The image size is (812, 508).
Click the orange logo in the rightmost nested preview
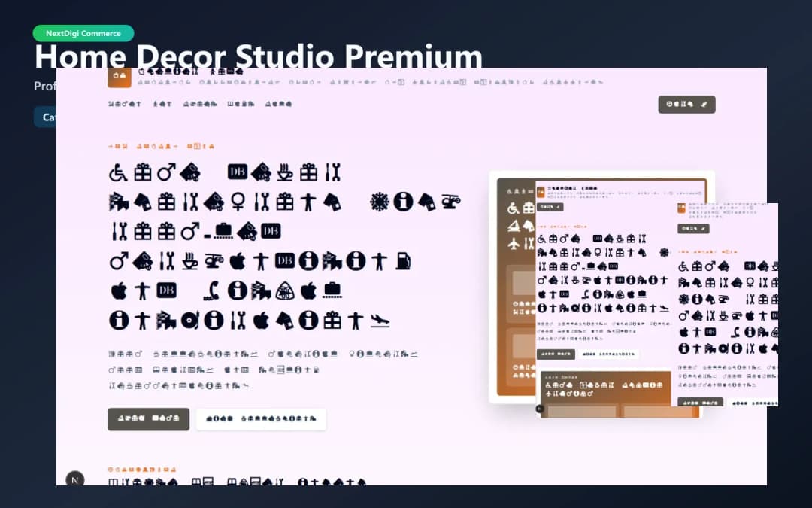681,208
